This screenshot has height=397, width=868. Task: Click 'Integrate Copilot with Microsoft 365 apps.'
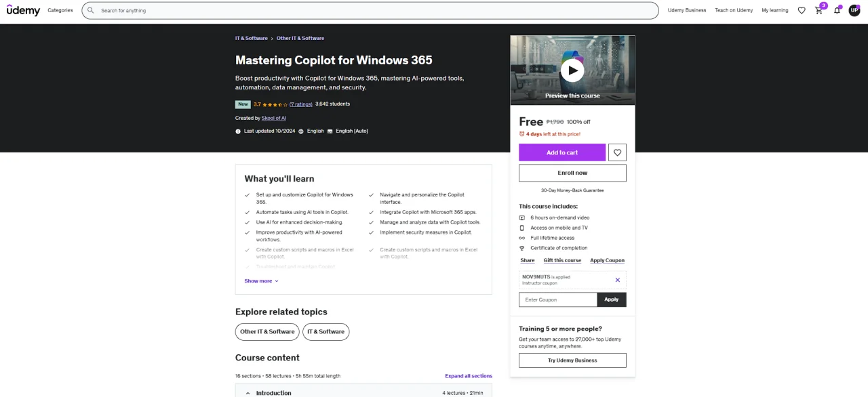tap(428, 212)
